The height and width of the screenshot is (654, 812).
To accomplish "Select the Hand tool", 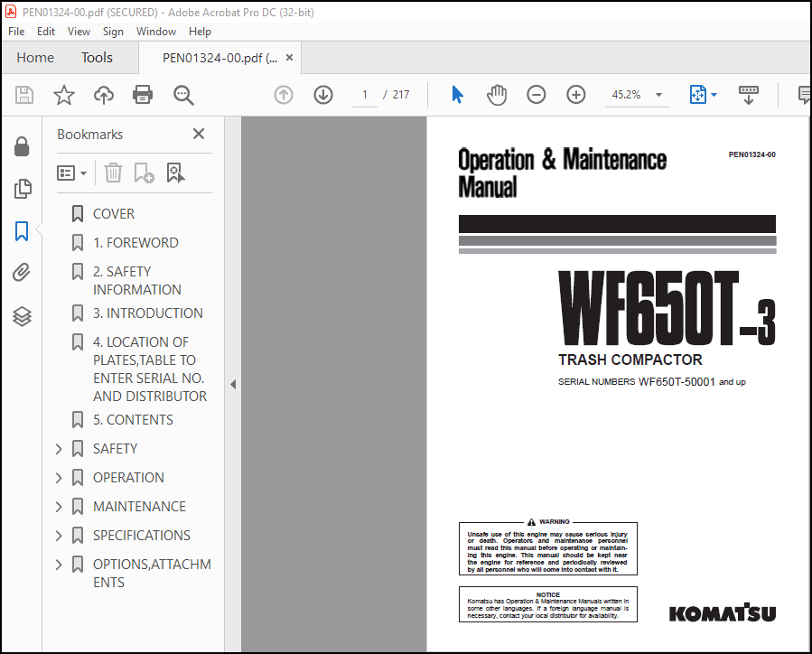I will click(x=497, y=94).
